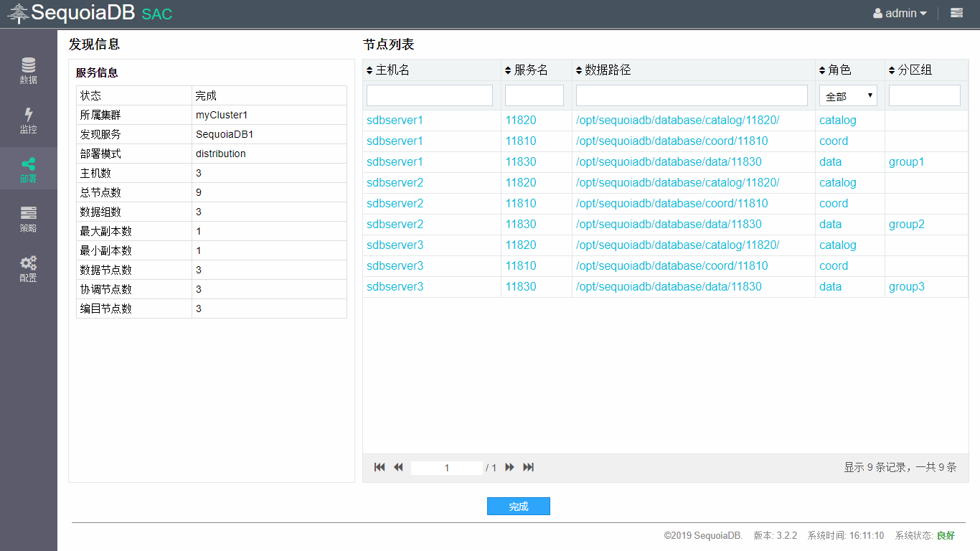Open the group1 partition group link
Screen dimensions: 980x551
point(907,162)
